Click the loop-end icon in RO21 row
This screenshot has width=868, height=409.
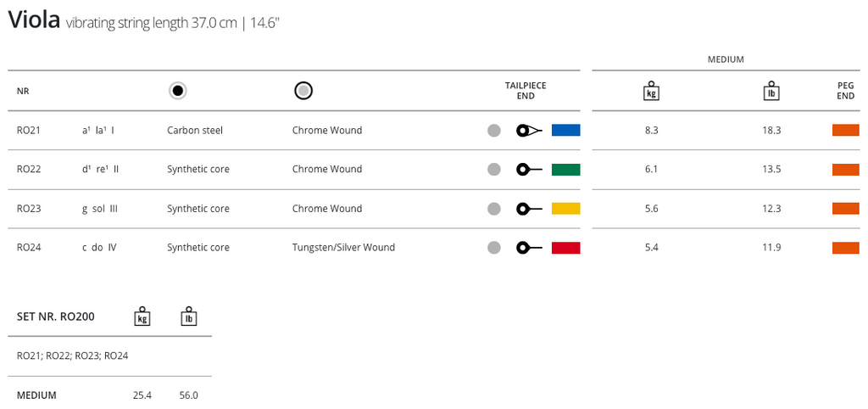click(x=529, y=131)
